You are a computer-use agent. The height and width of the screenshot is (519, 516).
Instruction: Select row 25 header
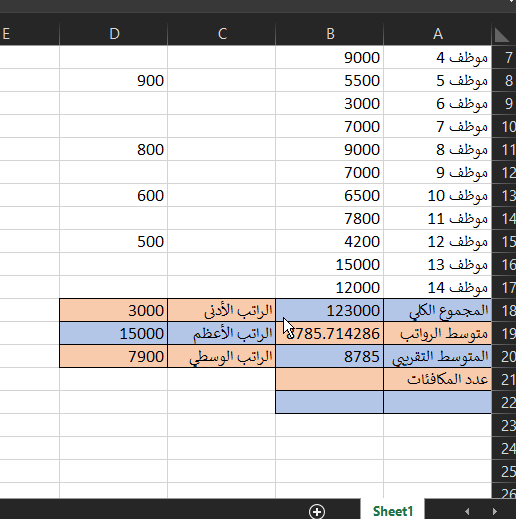tap(504, 471)
